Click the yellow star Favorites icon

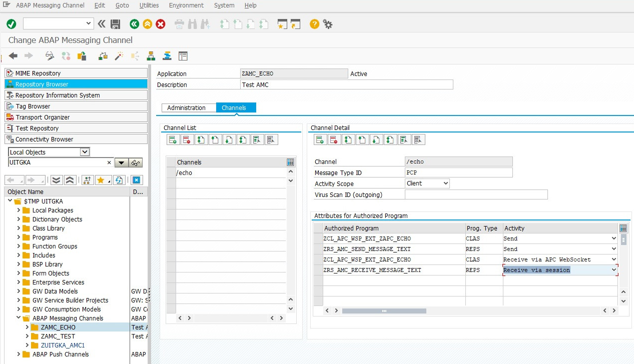[x=102, y=180]
